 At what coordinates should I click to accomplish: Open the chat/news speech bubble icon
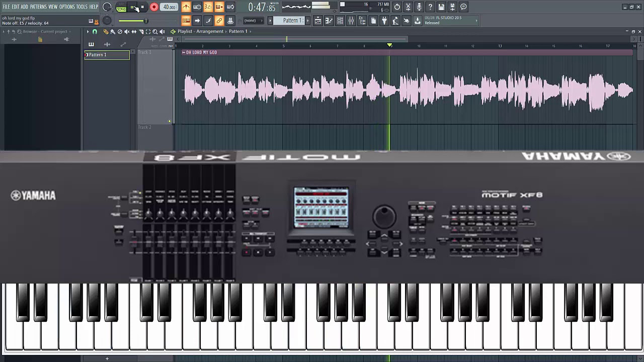(x=463, y=7)
